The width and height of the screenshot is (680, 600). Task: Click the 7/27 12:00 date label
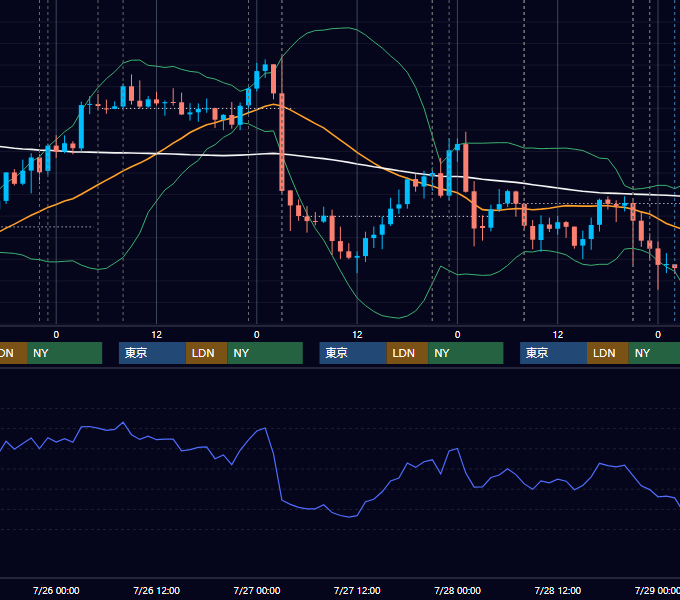point(357,590)
